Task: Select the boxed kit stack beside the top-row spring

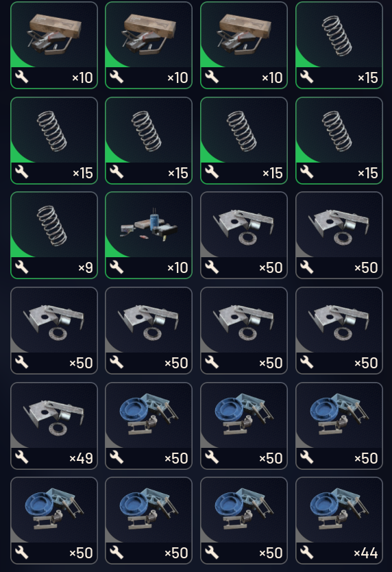Action: pyautogui.click(x=244, y=45)
